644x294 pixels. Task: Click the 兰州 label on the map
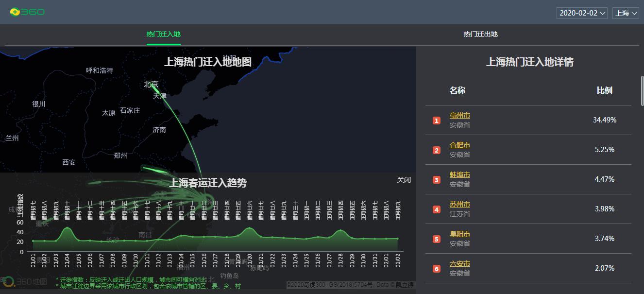click(12, 138)
